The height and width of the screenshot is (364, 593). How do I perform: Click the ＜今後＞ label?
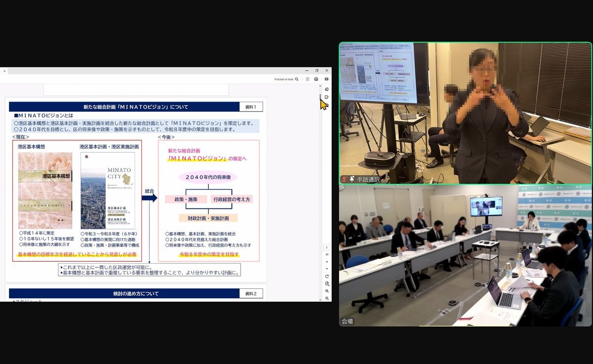166,137
